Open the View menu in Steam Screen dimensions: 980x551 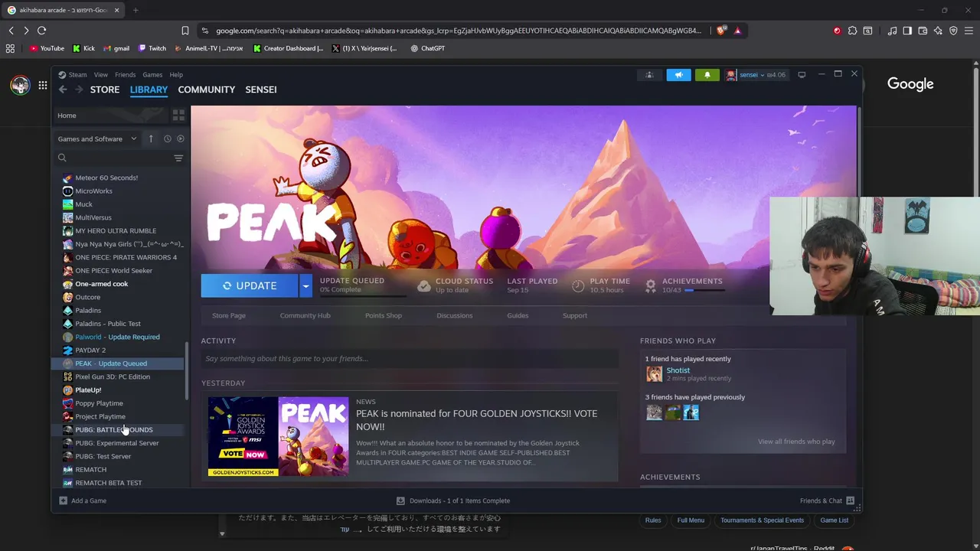click(x=101, y=75)
